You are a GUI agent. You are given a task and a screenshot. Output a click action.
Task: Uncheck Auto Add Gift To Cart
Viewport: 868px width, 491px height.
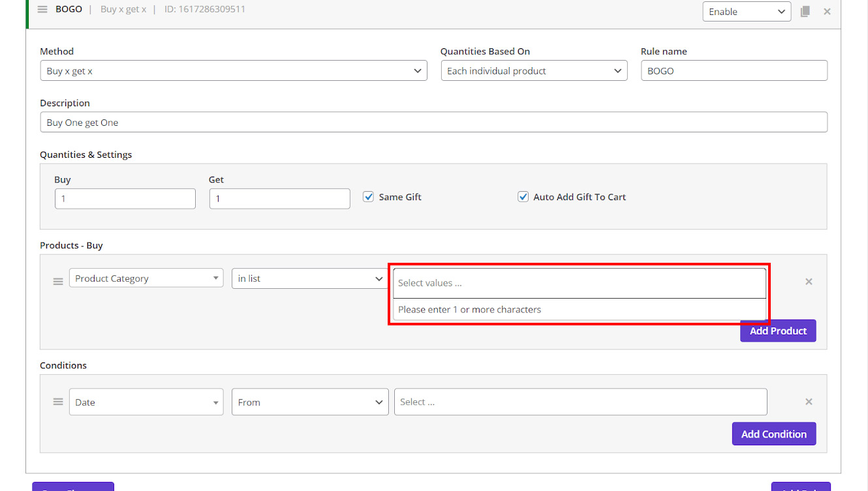tap(523, 197)
